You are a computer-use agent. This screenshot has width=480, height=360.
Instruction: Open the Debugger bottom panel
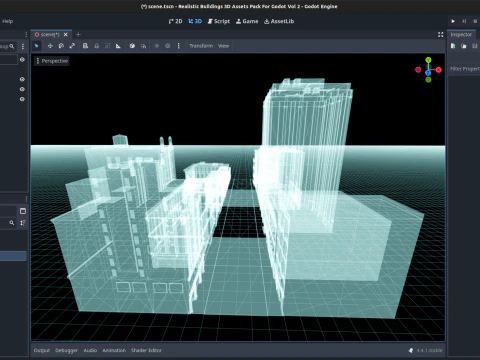tap(66, 350)
